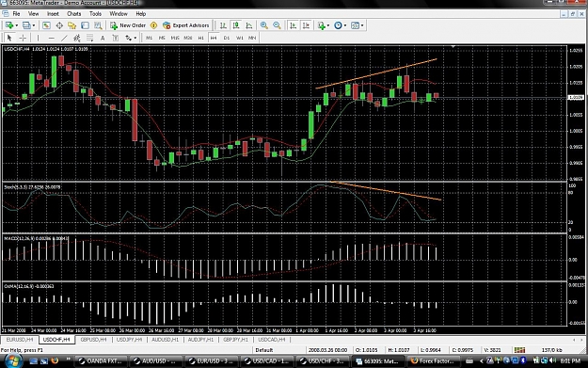
Task: Expand the new chart dropdown arrow
Action: 16,25
